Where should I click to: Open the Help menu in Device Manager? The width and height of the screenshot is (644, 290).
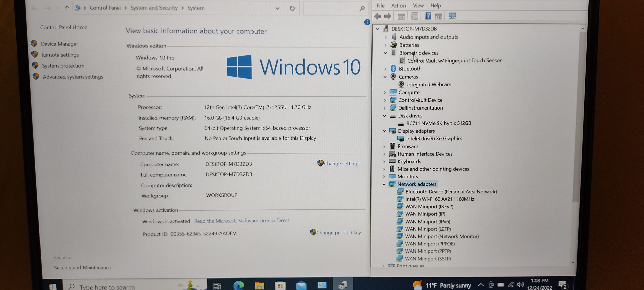(435, 5)
